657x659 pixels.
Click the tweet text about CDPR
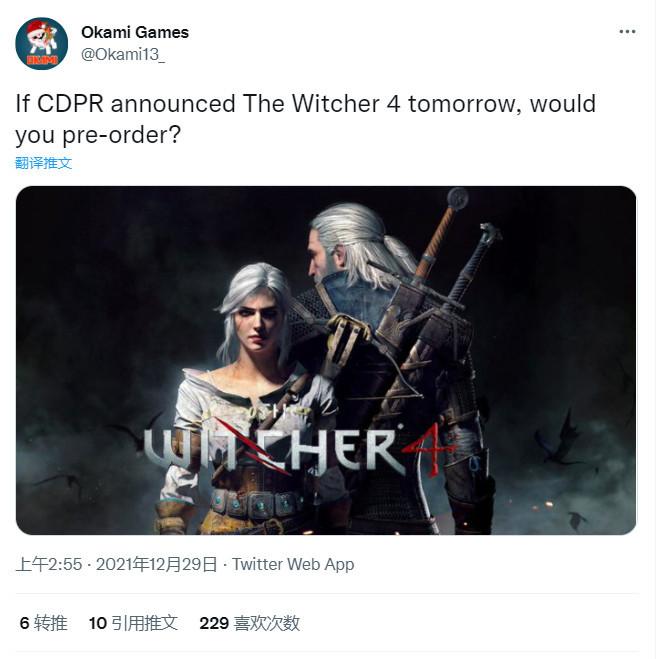(306, 119)
